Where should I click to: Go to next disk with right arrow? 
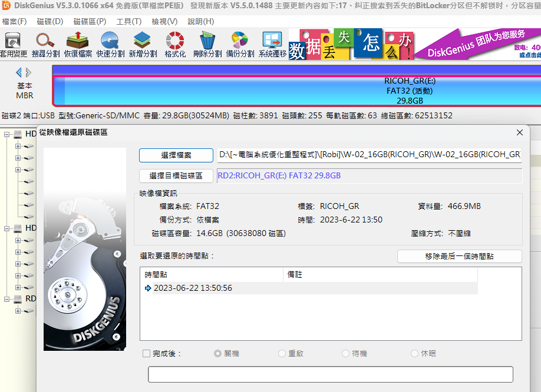click(x=29, y=72)
